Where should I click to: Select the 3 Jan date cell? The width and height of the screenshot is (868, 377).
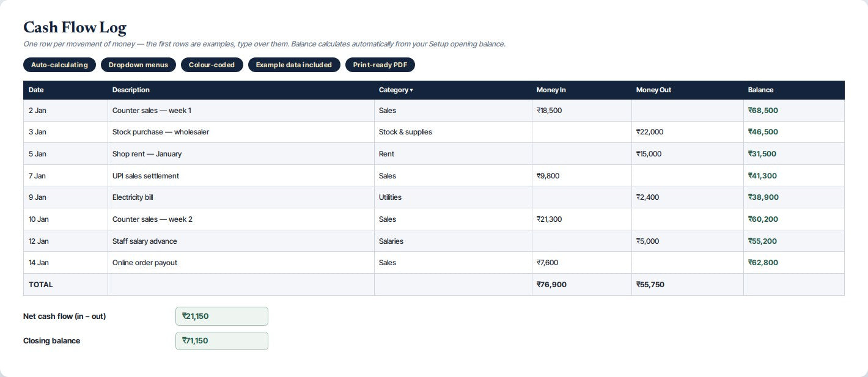tap(65, 132)
